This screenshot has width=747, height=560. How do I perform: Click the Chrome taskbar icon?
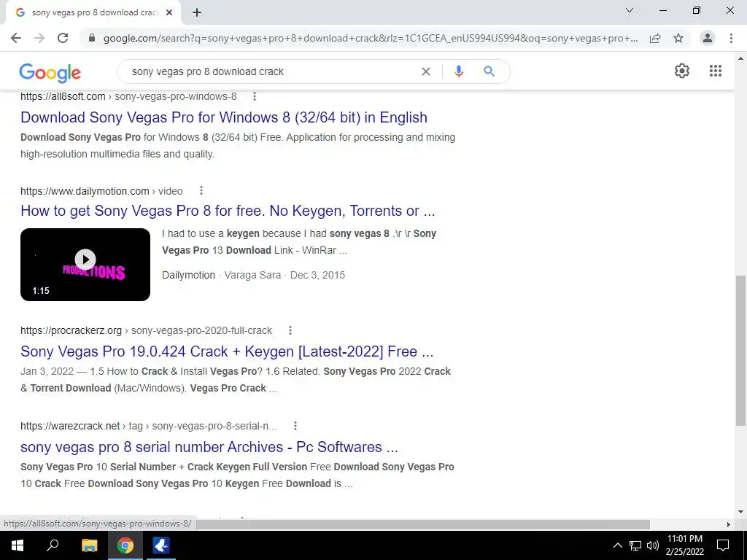point(125,545)
